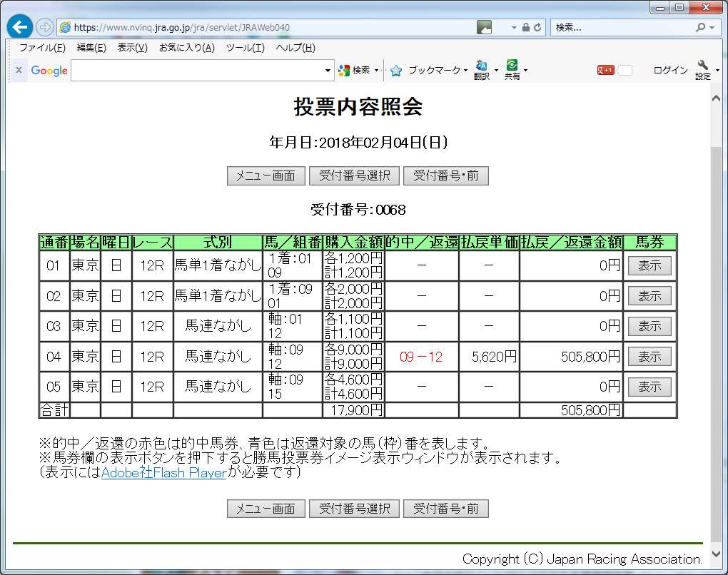
Task: Expand the 共有 dropdown arrow
Action: point(525,71)
